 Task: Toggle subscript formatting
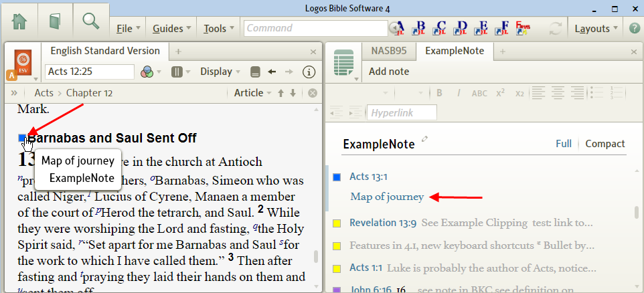[x=519, y=94]
